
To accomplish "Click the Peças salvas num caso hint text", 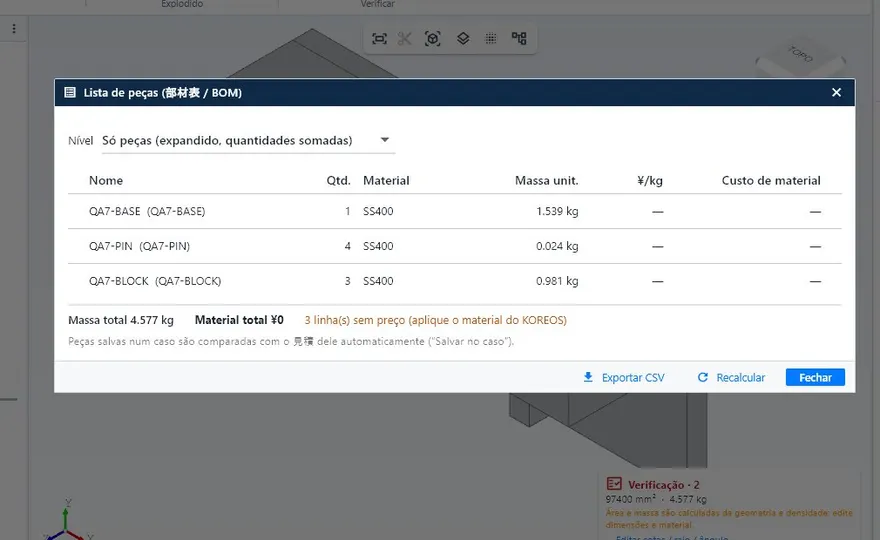I will point(291,341).
